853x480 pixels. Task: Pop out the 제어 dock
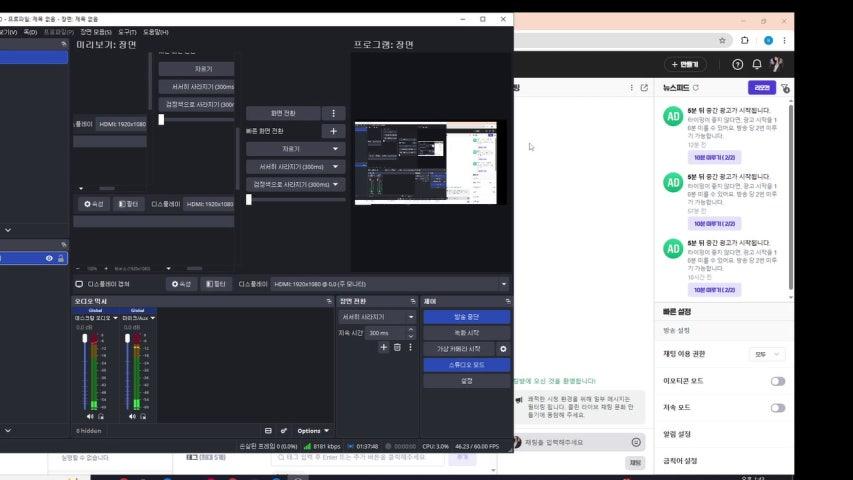pos(508,301)
